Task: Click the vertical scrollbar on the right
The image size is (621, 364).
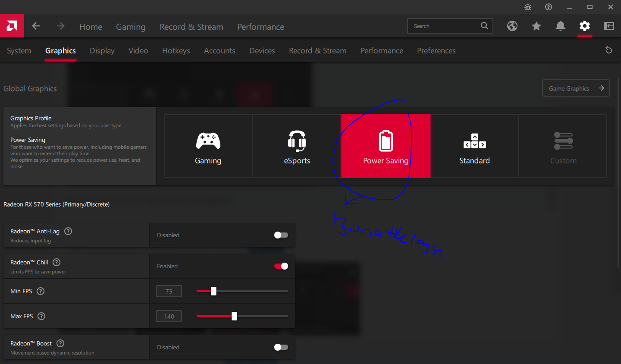Action: click(x=618, y=173)
